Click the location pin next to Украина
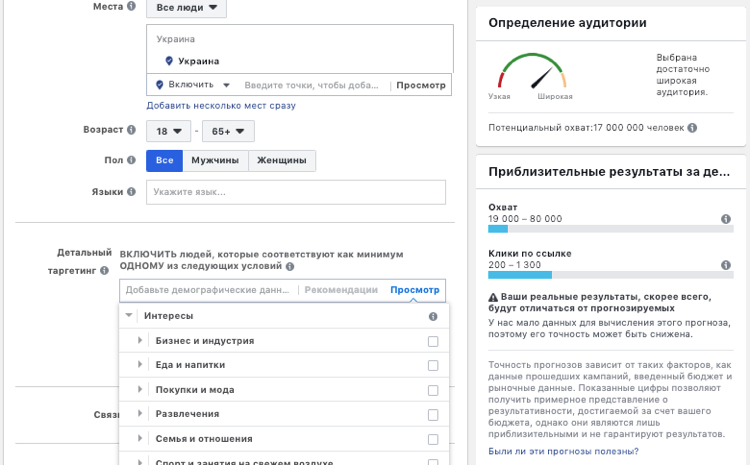The image size is (750, 465). pyautogui.click(x=169, y=61)
